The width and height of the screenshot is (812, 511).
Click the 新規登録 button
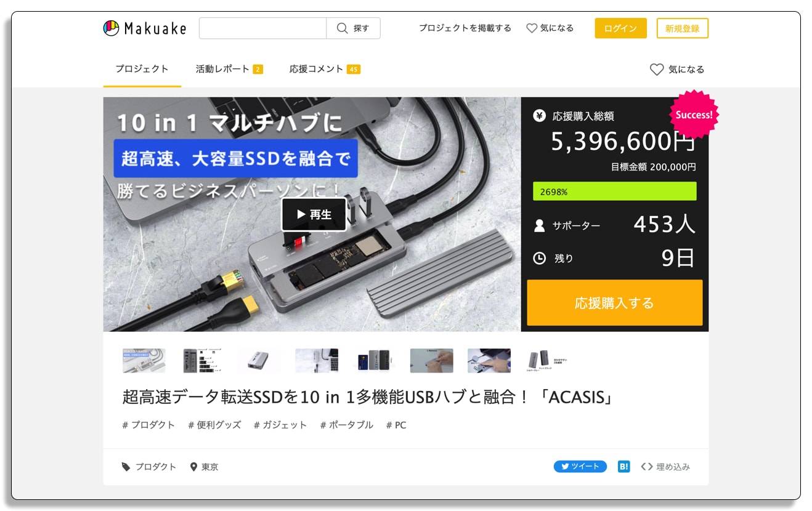[683, 28]
